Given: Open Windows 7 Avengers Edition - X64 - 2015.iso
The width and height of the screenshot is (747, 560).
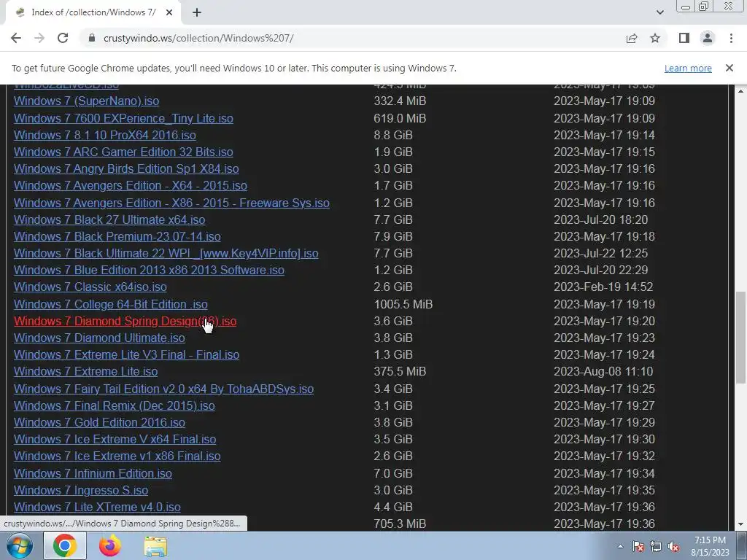Looking at the screenshot, I should 130,185.
